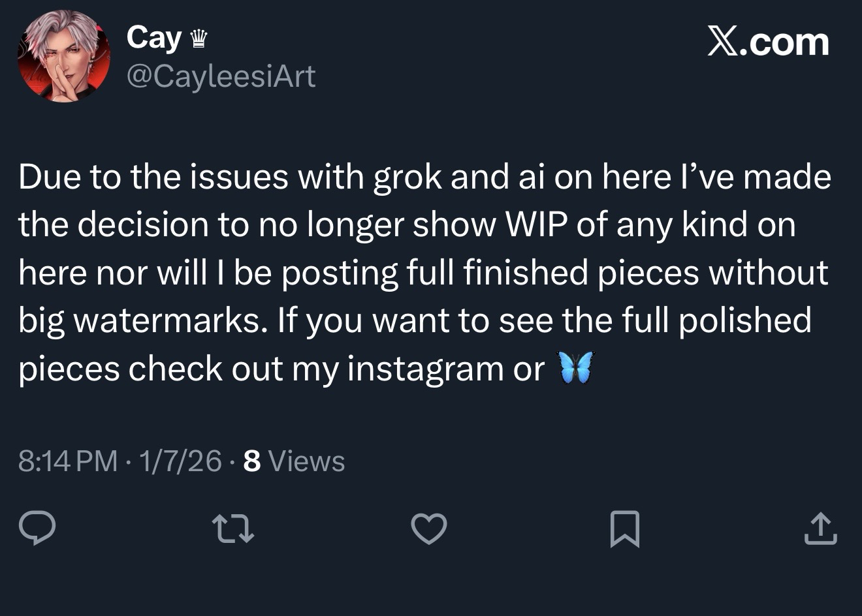Like the post with the heart icon

click(x=429, y=528)
